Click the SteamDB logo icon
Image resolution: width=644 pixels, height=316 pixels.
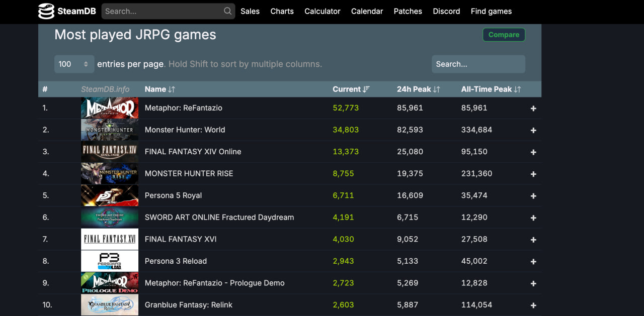pos(46,11)
